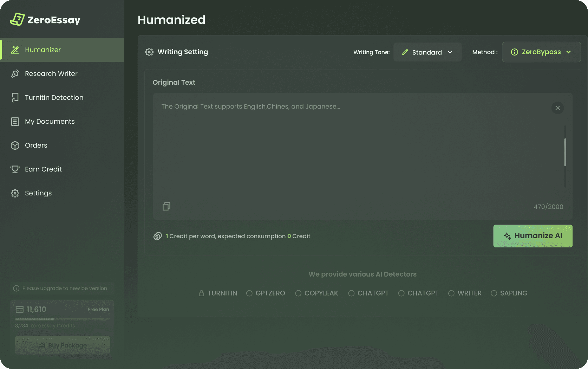
Task: Click inside the Original Text input area
Action: [x=363, y=156]
